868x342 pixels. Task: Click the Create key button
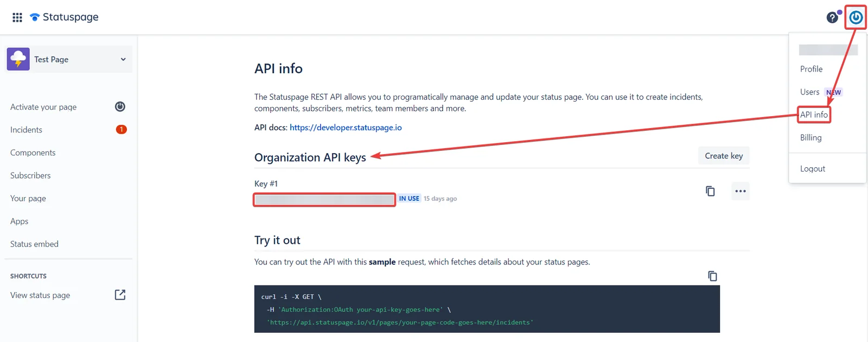tap(724, 156)
